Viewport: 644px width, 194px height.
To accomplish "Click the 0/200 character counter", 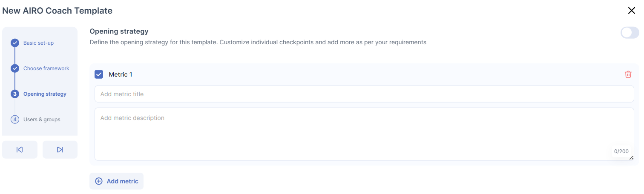I will click(x=621, y=151).
